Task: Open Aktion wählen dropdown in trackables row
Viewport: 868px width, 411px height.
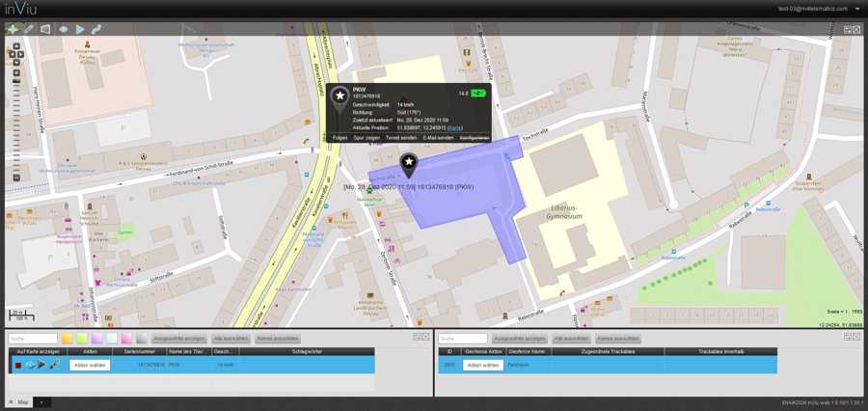Action: click(90, 365)
